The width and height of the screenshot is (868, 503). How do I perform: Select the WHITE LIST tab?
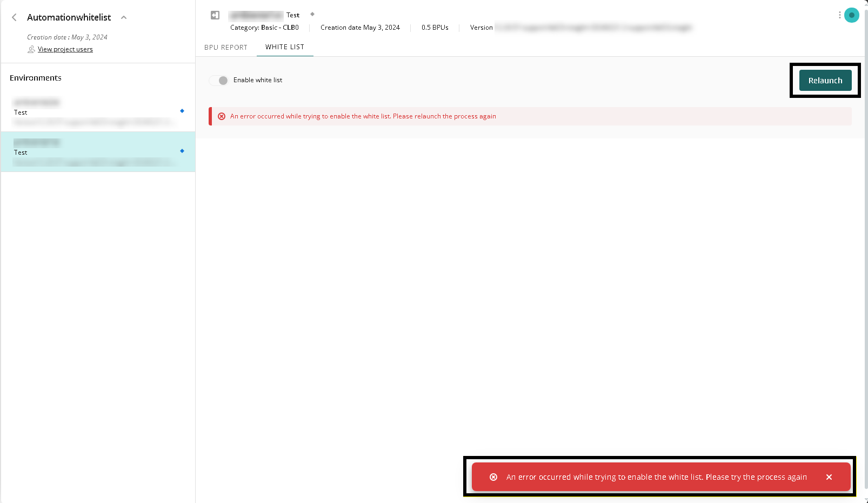285,47
